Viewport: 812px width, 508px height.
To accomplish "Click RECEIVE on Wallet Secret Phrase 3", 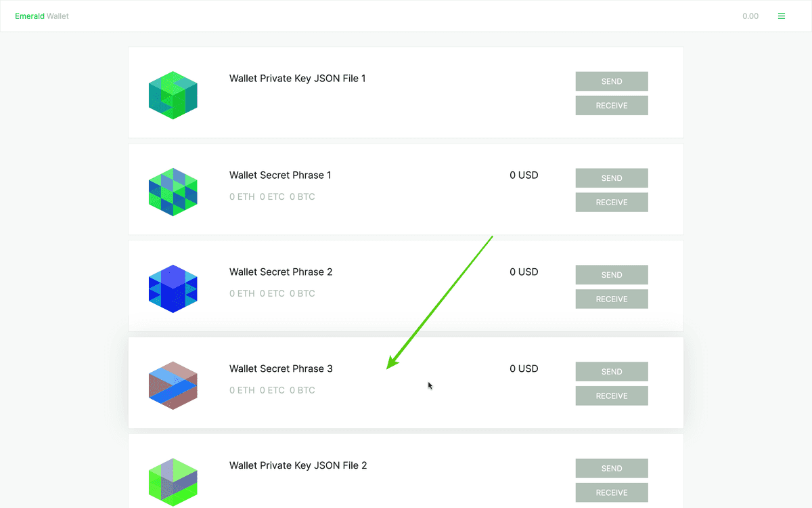I will [611, 396].
